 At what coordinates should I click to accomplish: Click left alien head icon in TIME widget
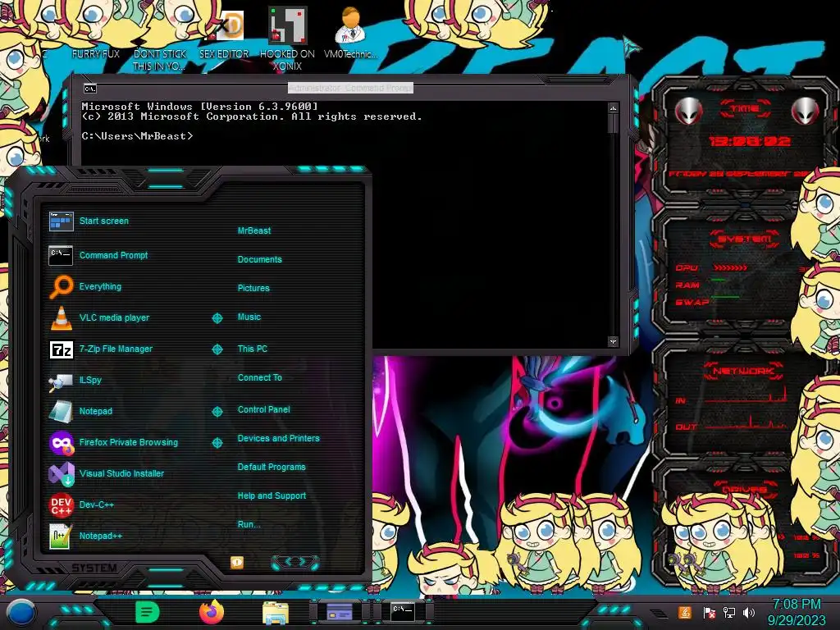(x=688, y=112)
